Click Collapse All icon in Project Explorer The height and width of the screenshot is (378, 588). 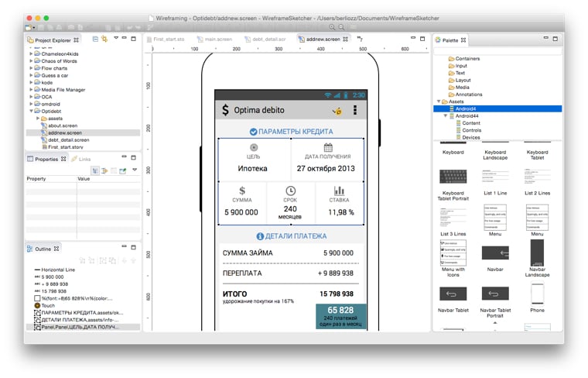tap(95, 38)
